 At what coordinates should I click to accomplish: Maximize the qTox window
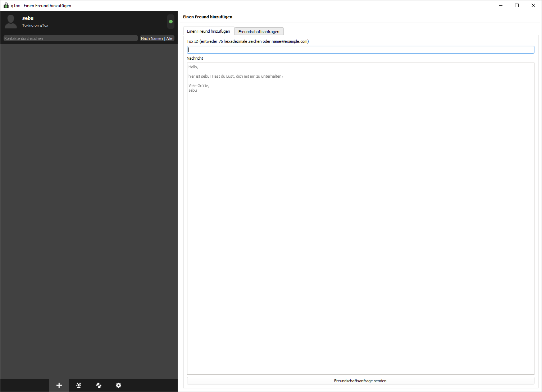pyautogui.click(x=517, y=5)
